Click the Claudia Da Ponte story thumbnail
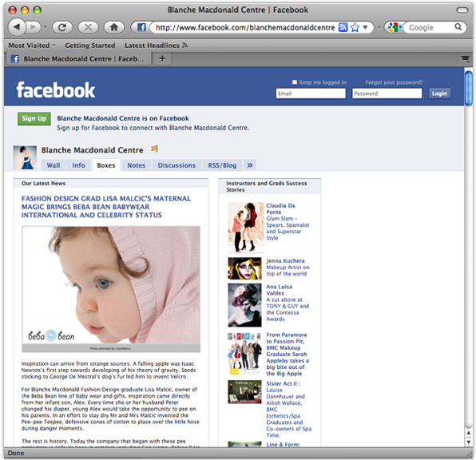The image size is (476, 460). [246, 228]
